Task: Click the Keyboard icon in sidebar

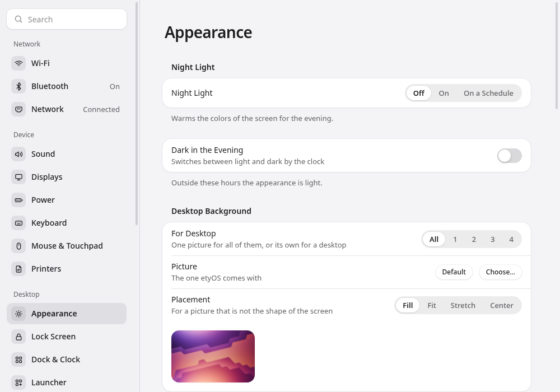Action: (18, 223)
